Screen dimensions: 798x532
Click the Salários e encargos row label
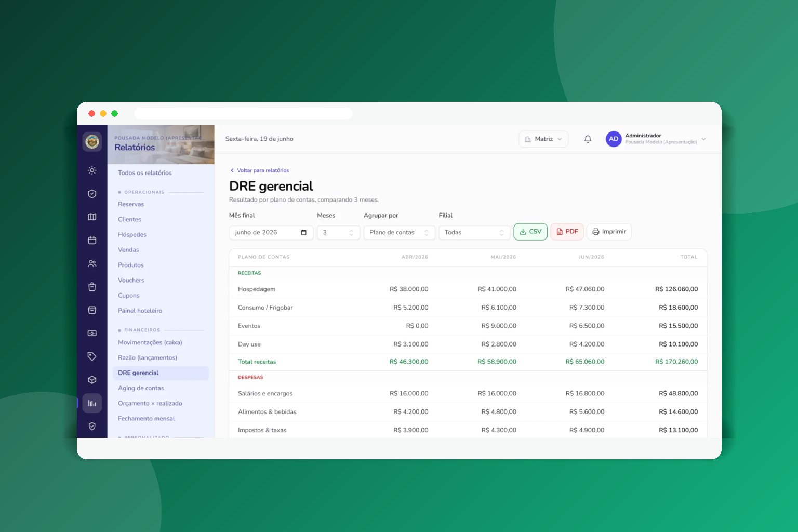pos(265,393)
